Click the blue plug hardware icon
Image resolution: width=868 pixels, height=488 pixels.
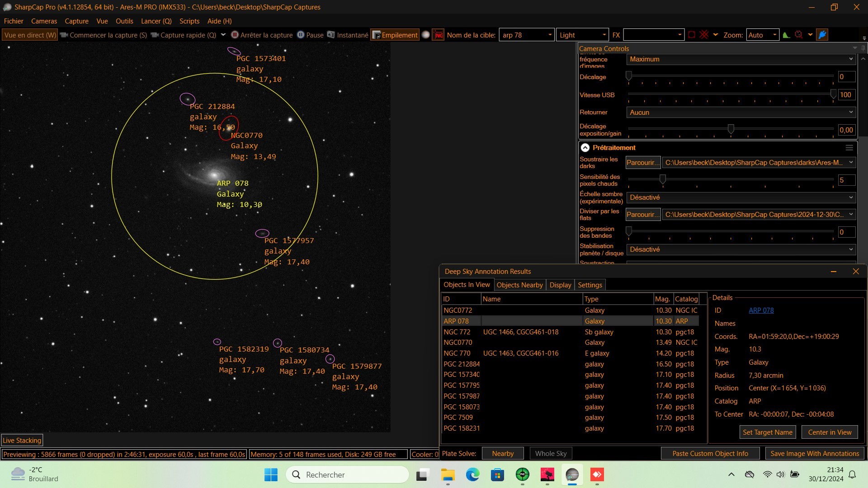[x=822, y=35]
